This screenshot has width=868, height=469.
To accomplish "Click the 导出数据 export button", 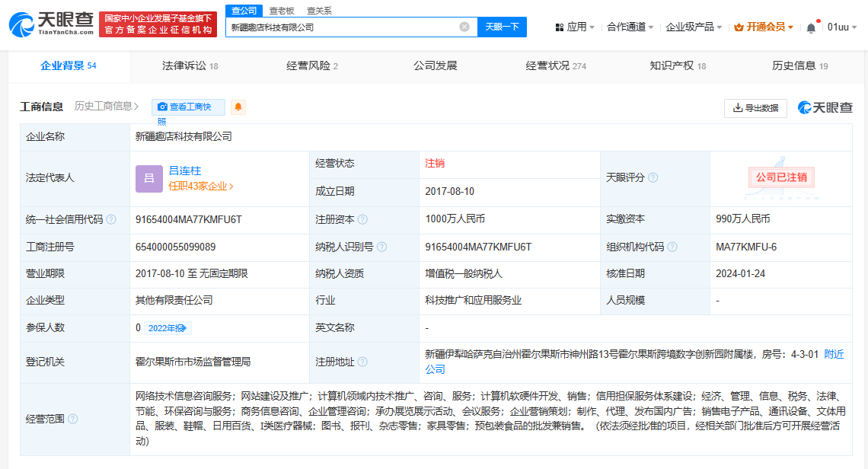I will (x=755, y=108).
